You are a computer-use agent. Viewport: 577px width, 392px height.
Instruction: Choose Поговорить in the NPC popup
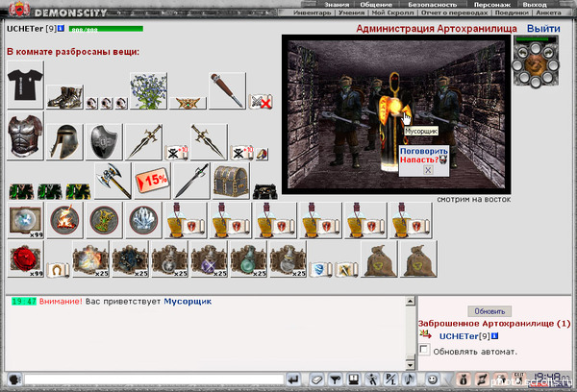[423, 151]
